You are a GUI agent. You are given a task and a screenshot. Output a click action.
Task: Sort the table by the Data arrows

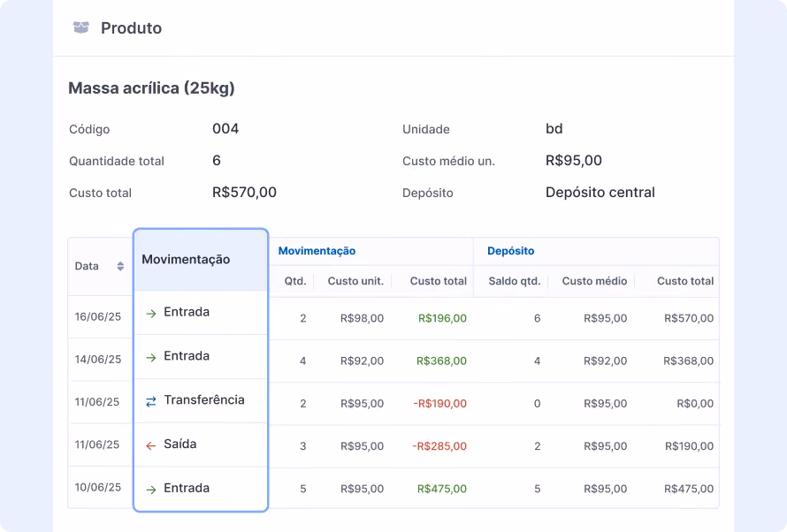[x=120, y=266]
